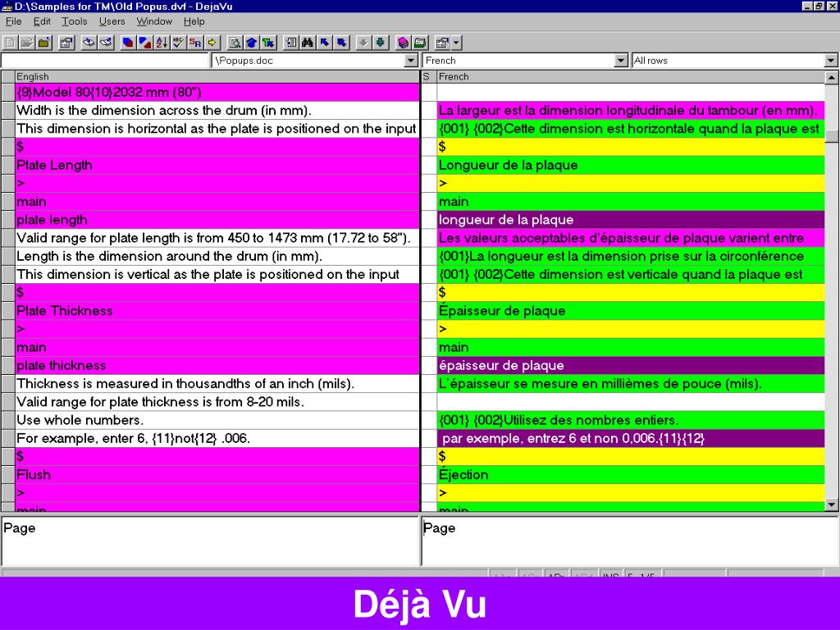
Task: Open the Tools menu
Action: coord(74,21)
